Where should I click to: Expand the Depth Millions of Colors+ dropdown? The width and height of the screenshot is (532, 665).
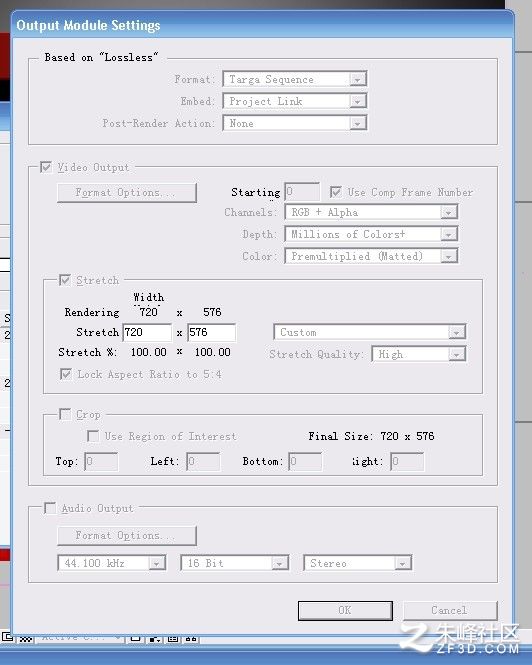pos(371,234)
